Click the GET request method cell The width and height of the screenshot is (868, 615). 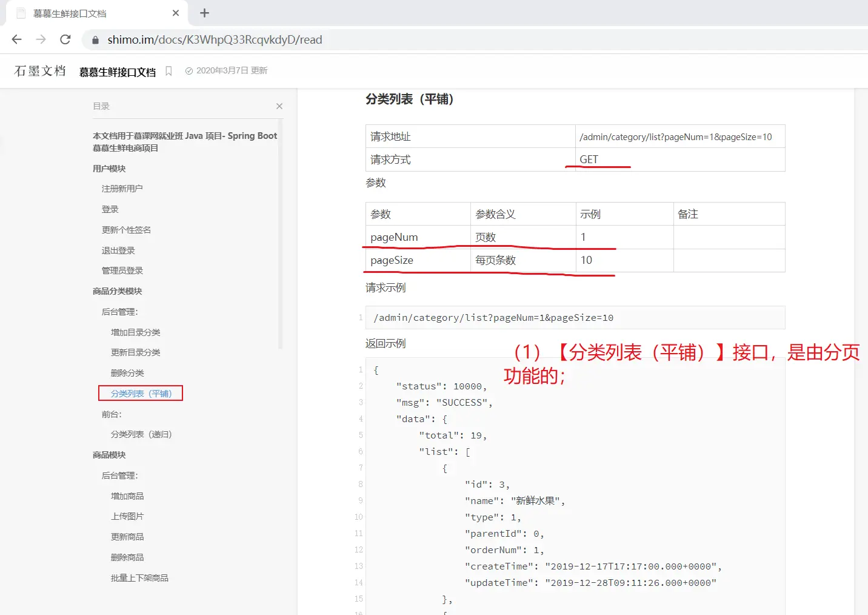pos(680,160)
